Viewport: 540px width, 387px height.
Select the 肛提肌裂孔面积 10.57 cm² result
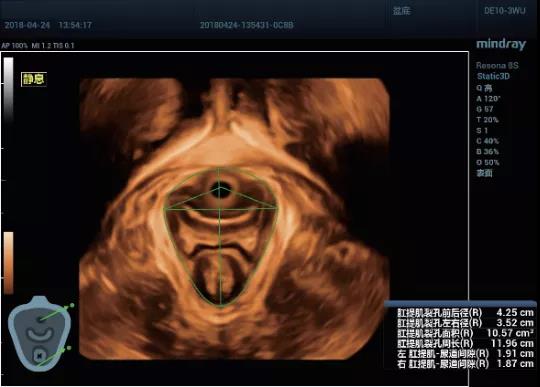point(465,333)
